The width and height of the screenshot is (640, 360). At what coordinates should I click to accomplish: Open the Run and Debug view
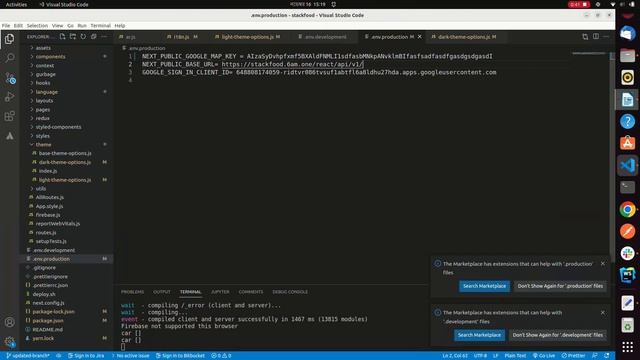coord(9,97)
